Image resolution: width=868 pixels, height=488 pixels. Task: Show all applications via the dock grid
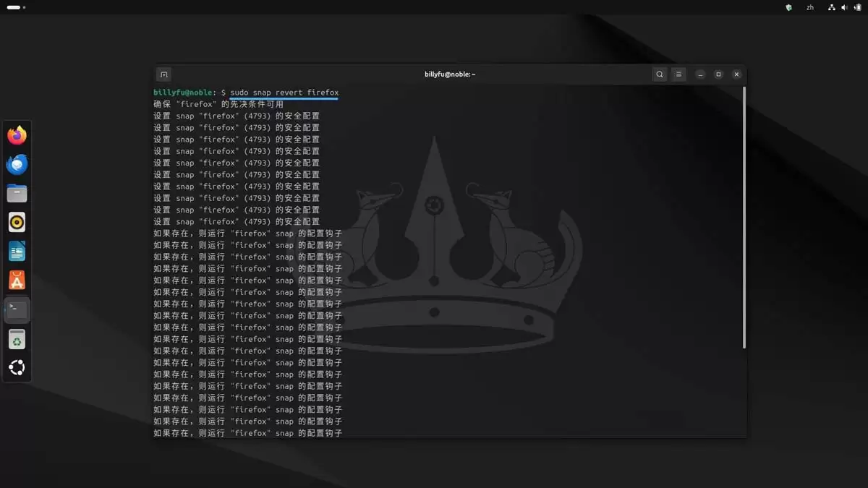(x=17, y=367)
